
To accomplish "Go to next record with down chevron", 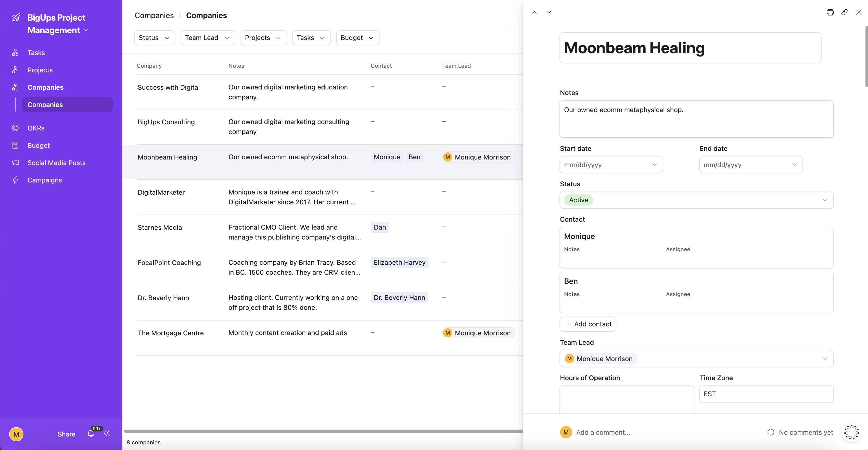I will coord(548,12).
